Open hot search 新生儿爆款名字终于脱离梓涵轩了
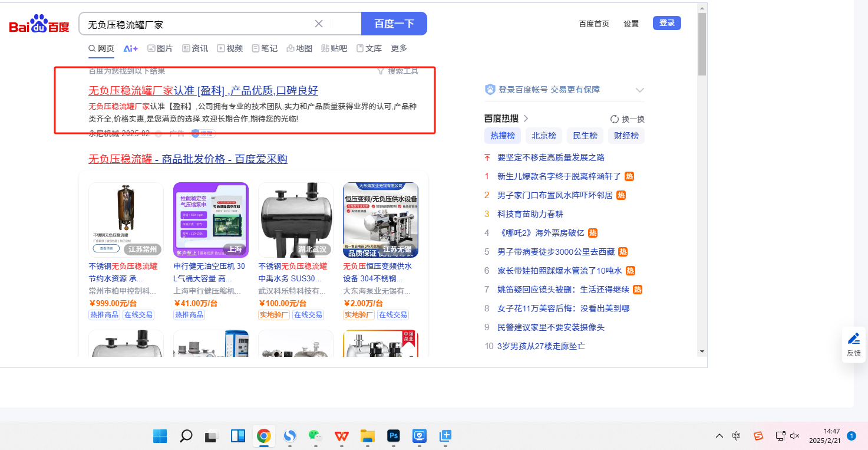868x450 pixels. (559, 176)
